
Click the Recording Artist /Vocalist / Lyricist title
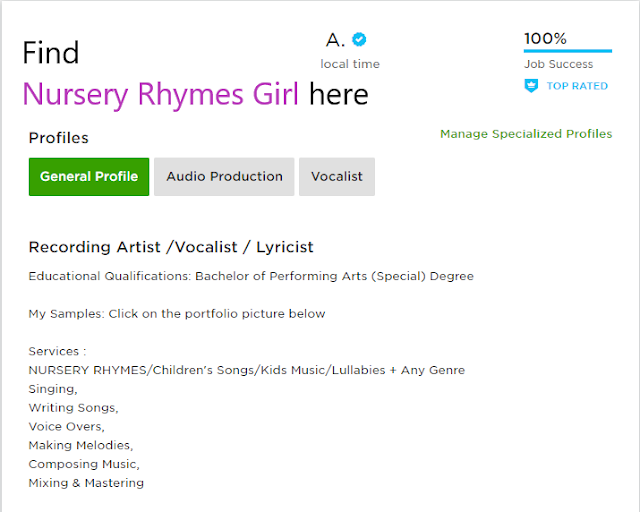pos(171,247)
